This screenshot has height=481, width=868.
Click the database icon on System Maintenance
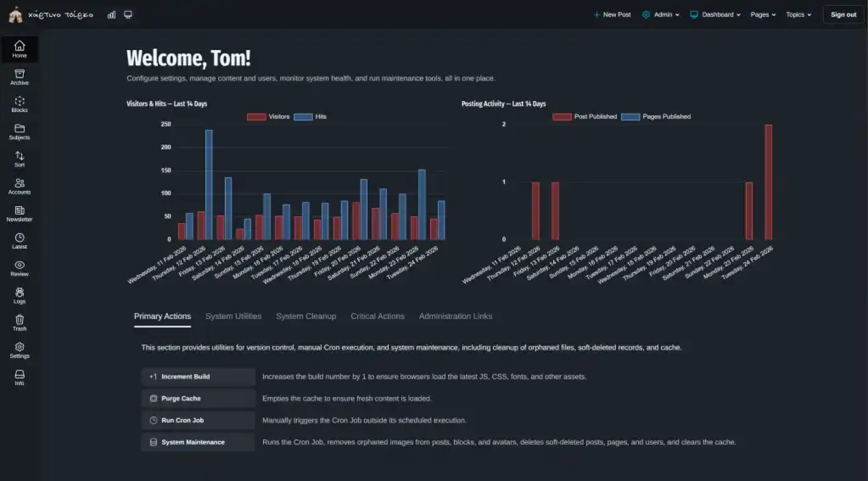click(x=153, y=442)
